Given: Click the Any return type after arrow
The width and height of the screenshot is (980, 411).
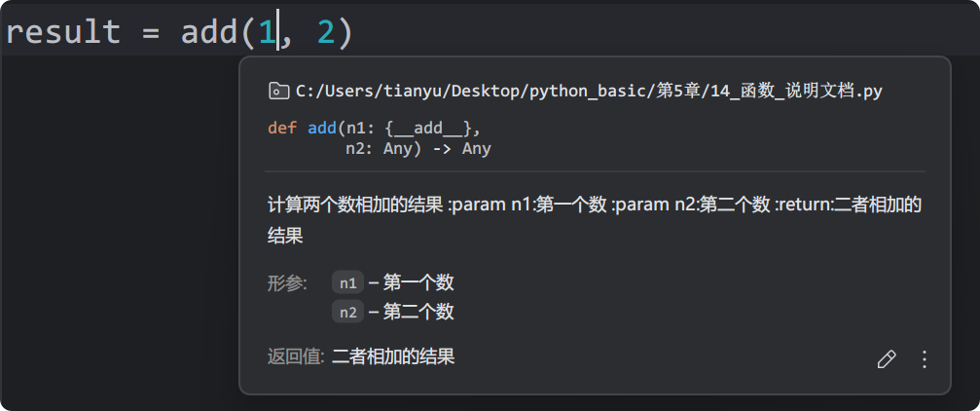Looking at the screenshot, I should tap(476, 149).
